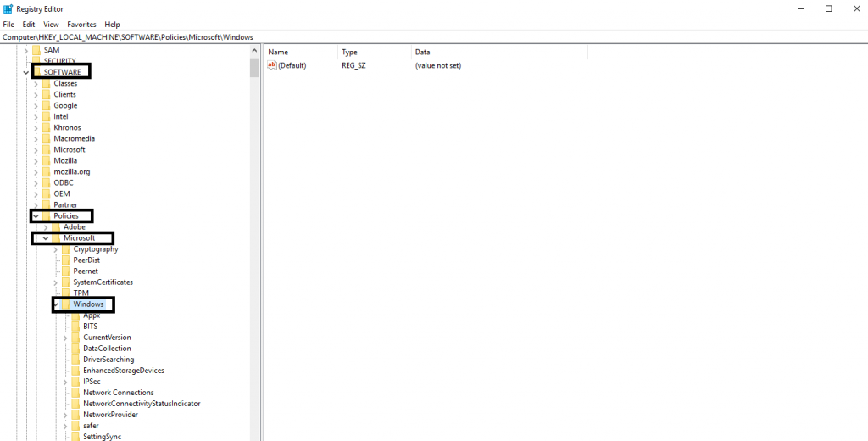Click the REG_SZ type cell

[353, 65]
